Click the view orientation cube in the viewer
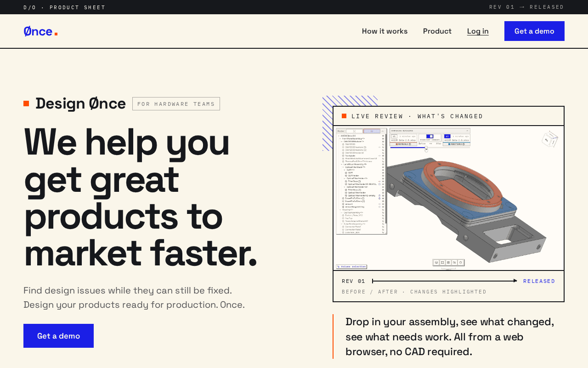Screen dimensions: 588x368 (x=549, y=139)
